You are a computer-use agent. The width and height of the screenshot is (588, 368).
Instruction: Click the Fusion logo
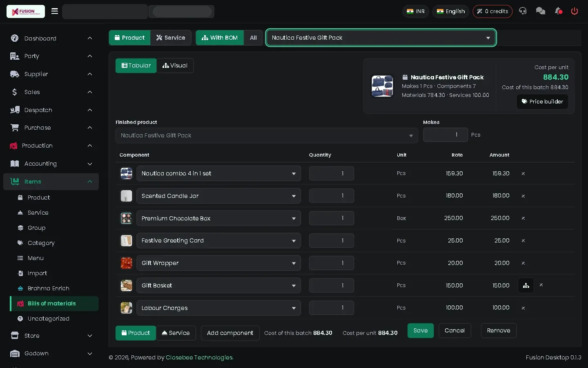pyautogui.click(x=26, y=11)
